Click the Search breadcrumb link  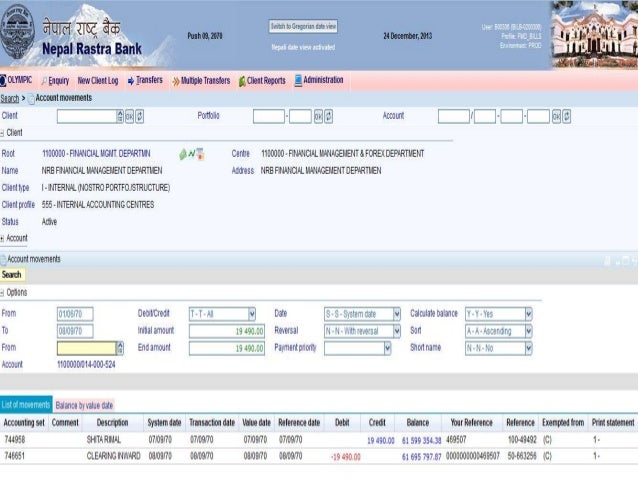coord(10,98)
